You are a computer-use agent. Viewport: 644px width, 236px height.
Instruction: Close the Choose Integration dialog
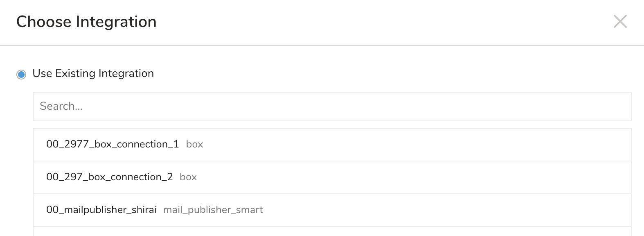[620, 21]
